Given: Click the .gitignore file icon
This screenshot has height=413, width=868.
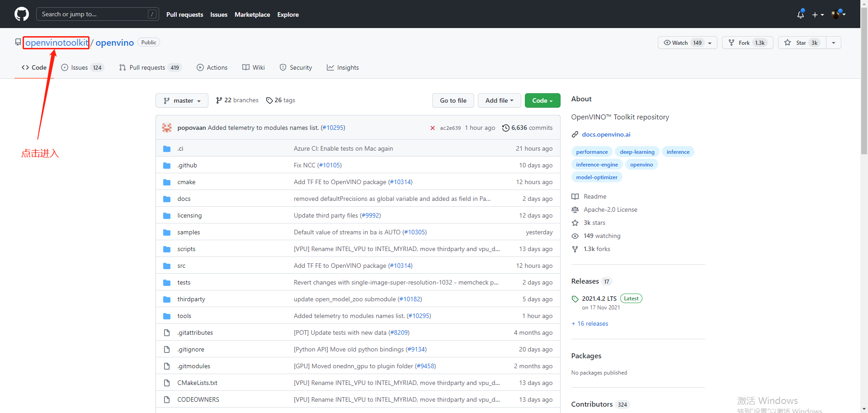Looking at the screenshot, I should (167, 349).
